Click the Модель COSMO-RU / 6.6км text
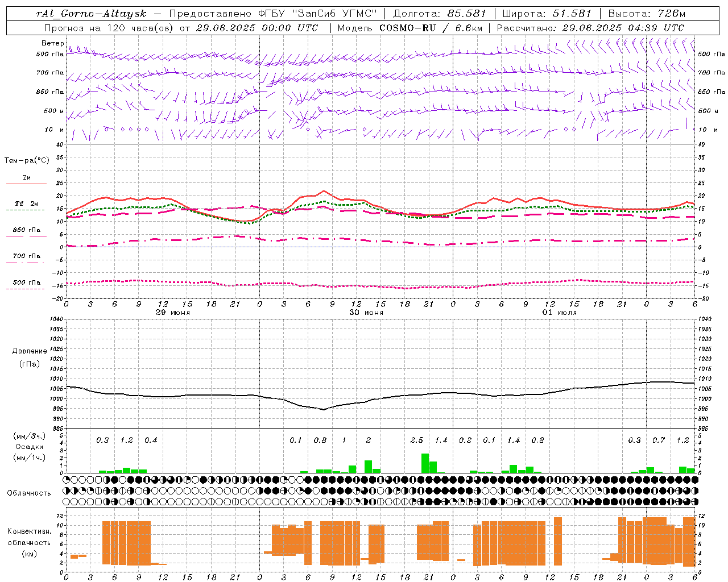This screenshot has width=728, height=582. coord(410,28)
